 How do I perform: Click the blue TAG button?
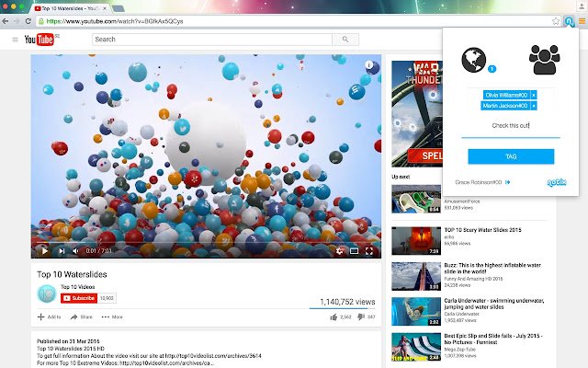[511, 156]
